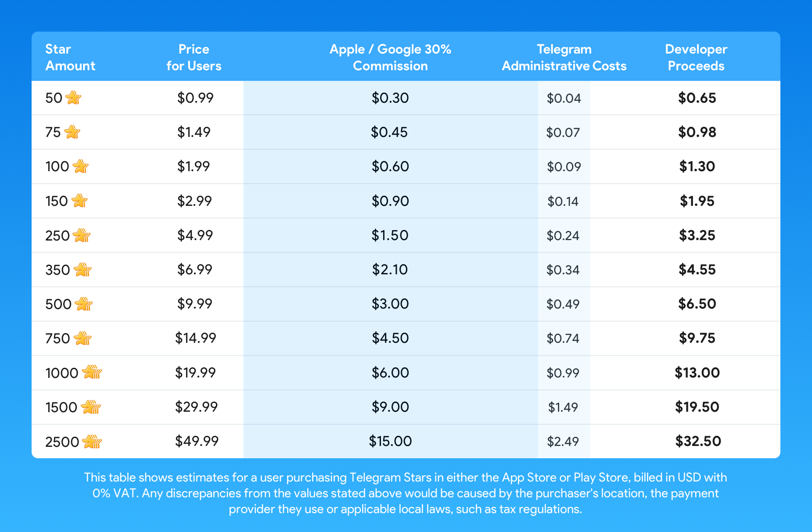Click the star icon beside 500

coord(83,304)
